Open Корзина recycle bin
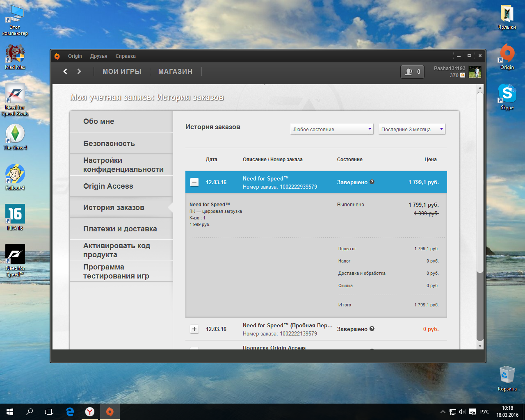525x420 pixels. pyautogui.click(x=507, y=378)
